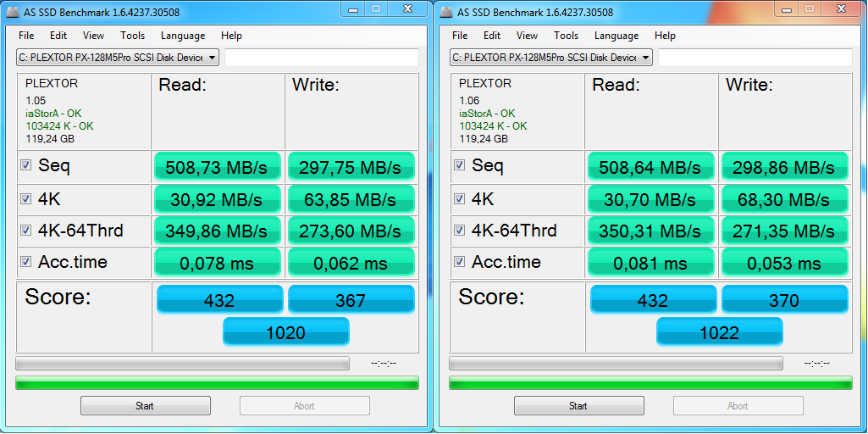Click 4K-64Thrd read result 349,86 MB/s
Screen dimensions: 868x434
pos(218,231)
